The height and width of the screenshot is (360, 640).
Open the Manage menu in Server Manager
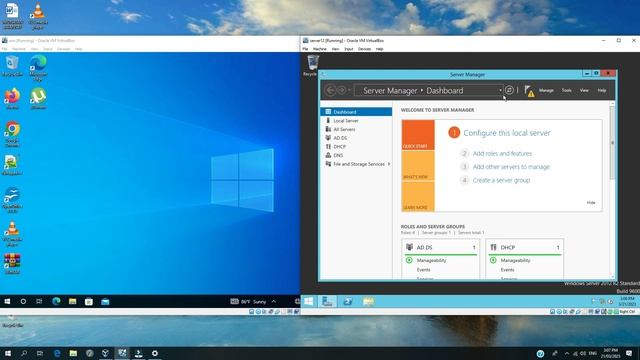click(546, 90)
